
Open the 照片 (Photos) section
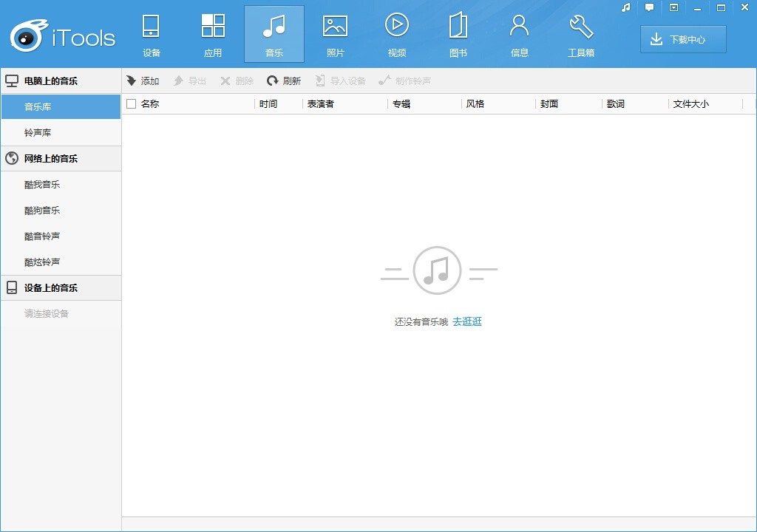[x=336, y=34]
